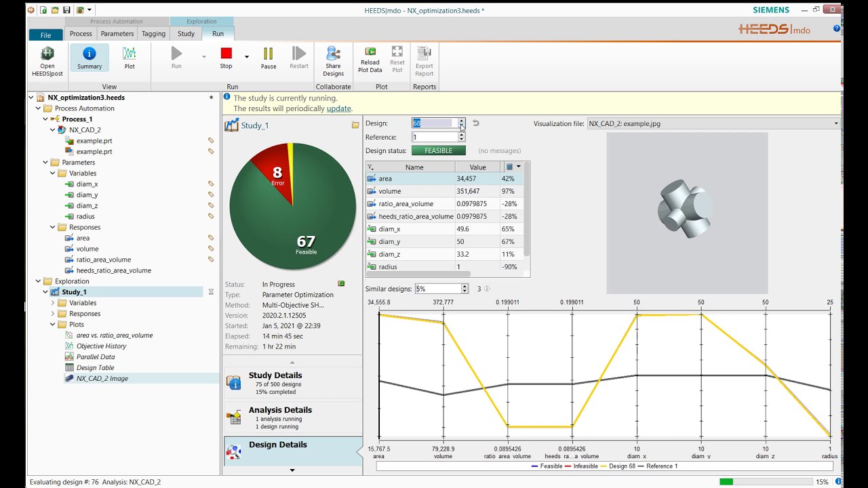Click the red Error pie slice
The image size is (868, 488).
(x=275, y=175)
